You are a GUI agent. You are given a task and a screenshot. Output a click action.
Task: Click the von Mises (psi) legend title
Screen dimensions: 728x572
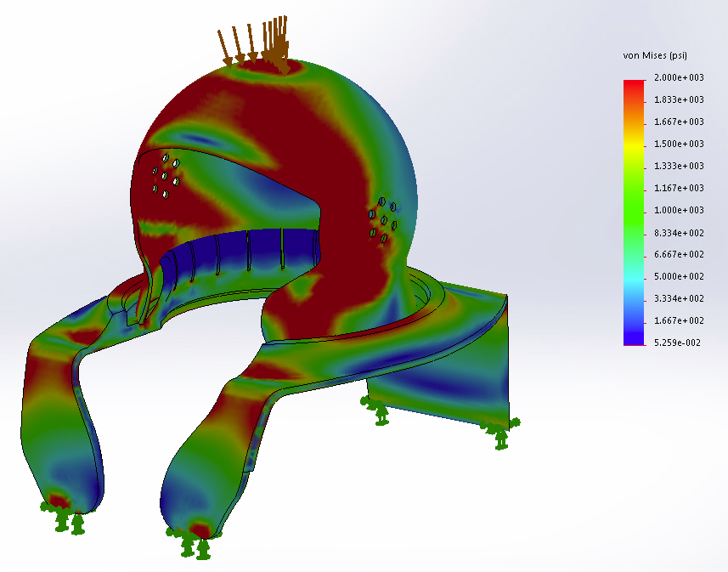pyautogui.click(x=655, y=55)
